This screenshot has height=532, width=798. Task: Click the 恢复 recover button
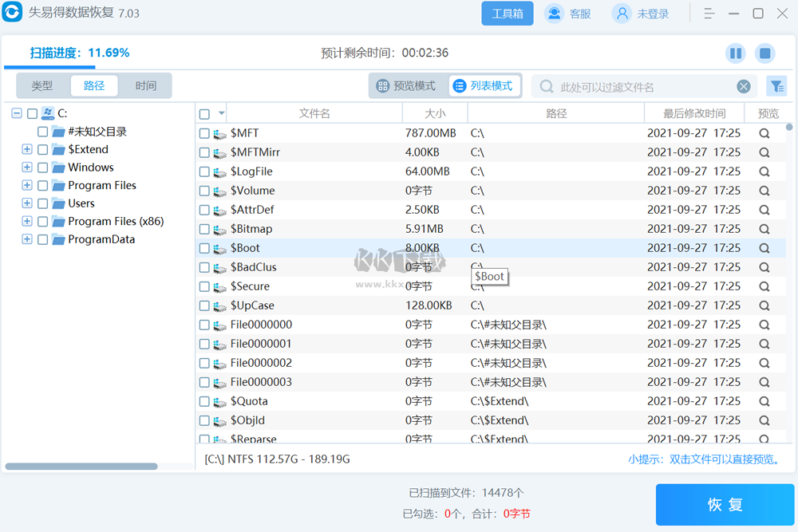[x=725, y=504]
